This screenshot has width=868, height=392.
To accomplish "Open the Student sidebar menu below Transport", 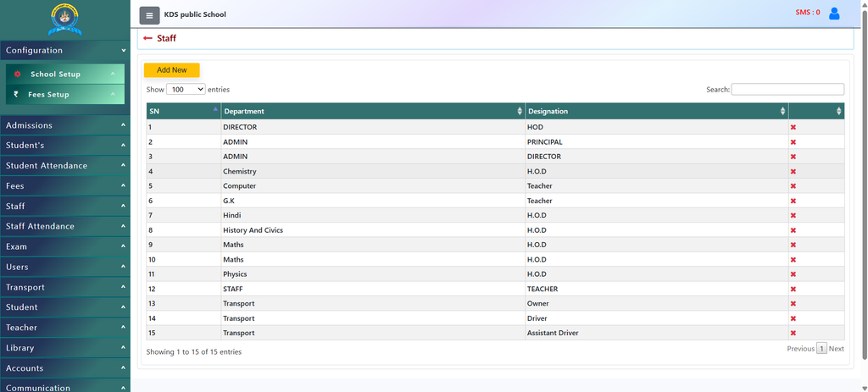I will [64, 307].
